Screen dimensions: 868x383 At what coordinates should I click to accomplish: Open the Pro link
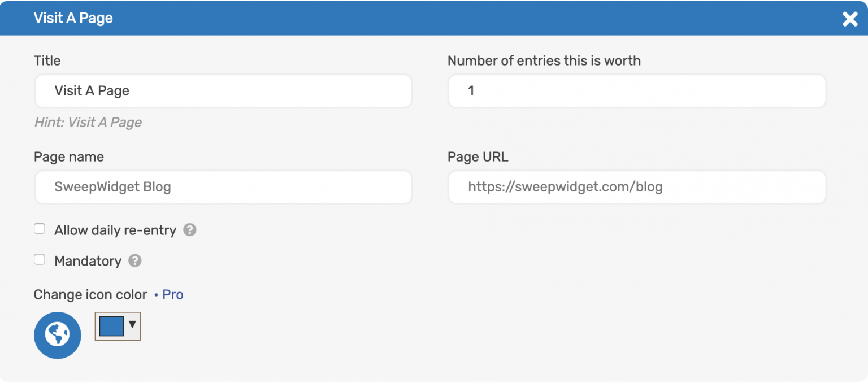(x=173, y=294)
